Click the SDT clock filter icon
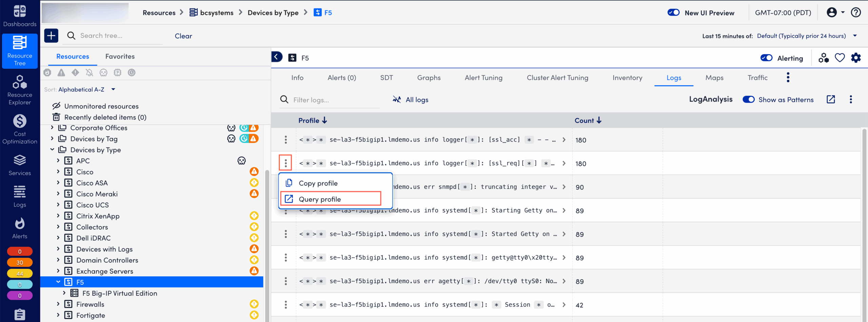This screenshot has height=322, width=868. tap(132, 72)
